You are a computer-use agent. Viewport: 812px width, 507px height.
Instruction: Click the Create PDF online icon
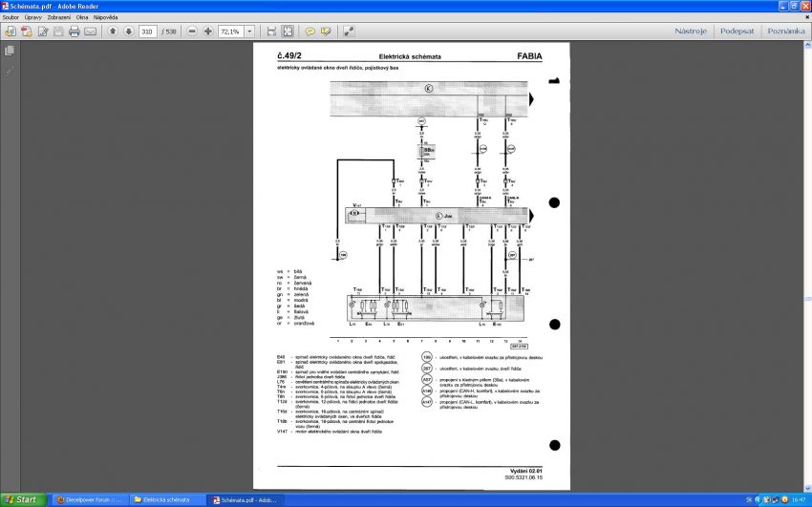pyautogui.click(x=27, y=32)
